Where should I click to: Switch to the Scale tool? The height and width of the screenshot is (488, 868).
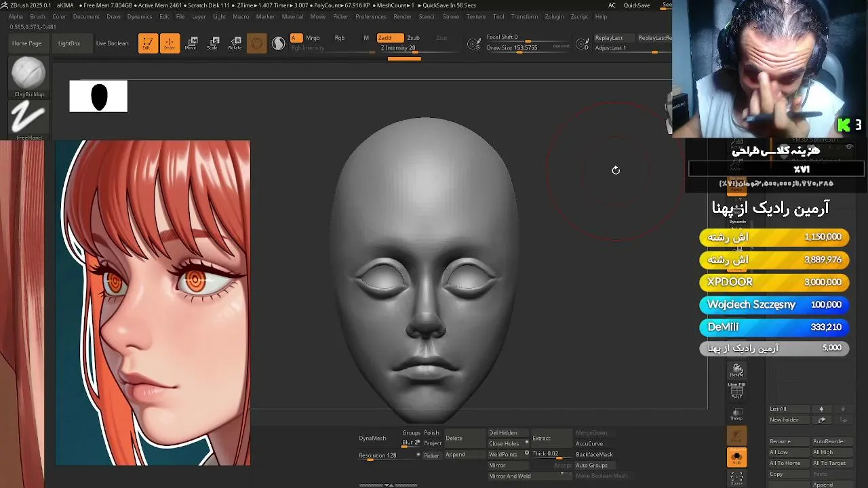[x=213, y=43]
